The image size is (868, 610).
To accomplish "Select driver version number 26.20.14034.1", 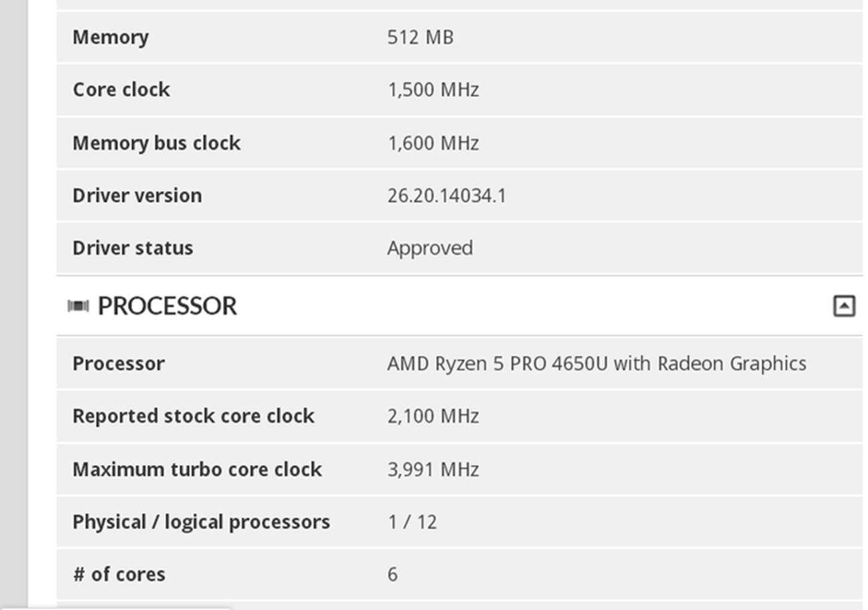I will [446, 196].
